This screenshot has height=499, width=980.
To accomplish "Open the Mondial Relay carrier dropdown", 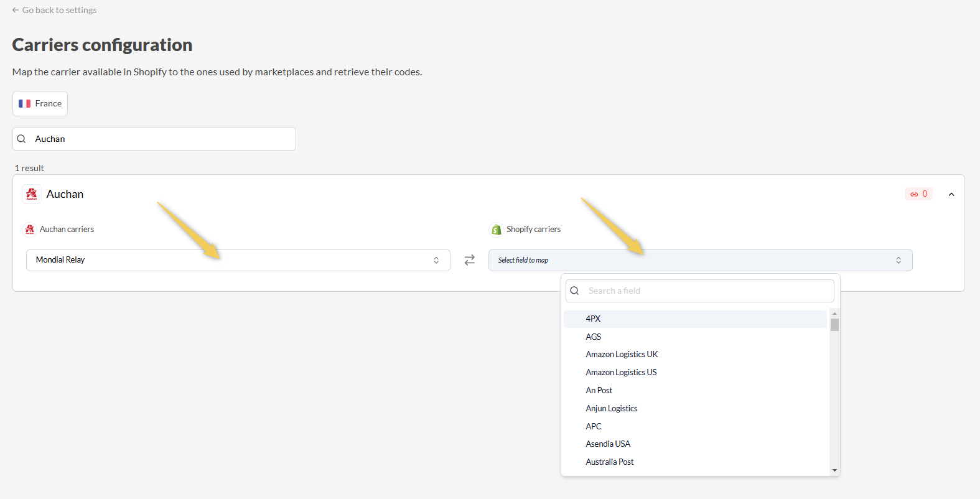I will pyautogui.click(x=238, y=260).
